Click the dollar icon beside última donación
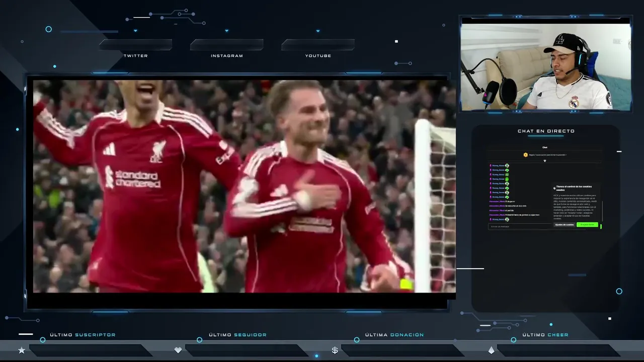 pos(335,350)
